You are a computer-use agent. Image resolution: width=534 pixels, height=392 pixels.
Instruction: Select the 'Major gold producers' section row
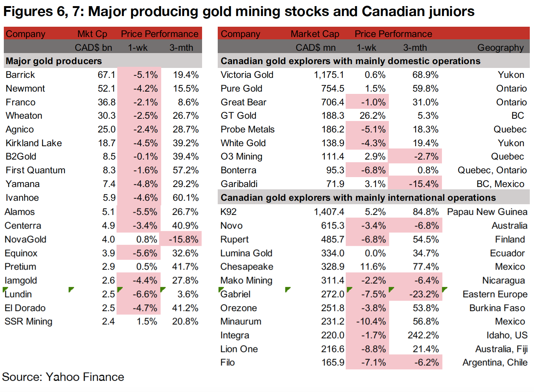tap(54, 61)
